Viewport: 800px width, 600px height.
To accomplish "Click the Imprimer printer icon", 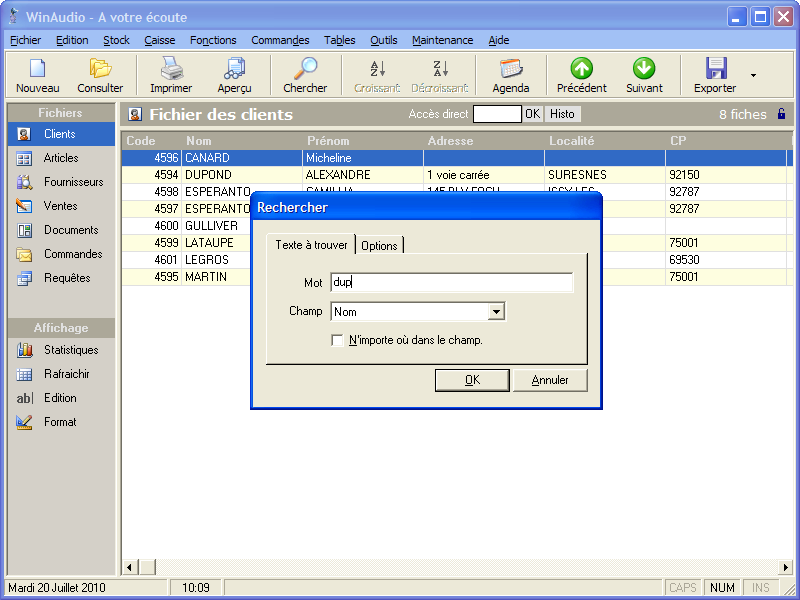I will click(171, 69).
